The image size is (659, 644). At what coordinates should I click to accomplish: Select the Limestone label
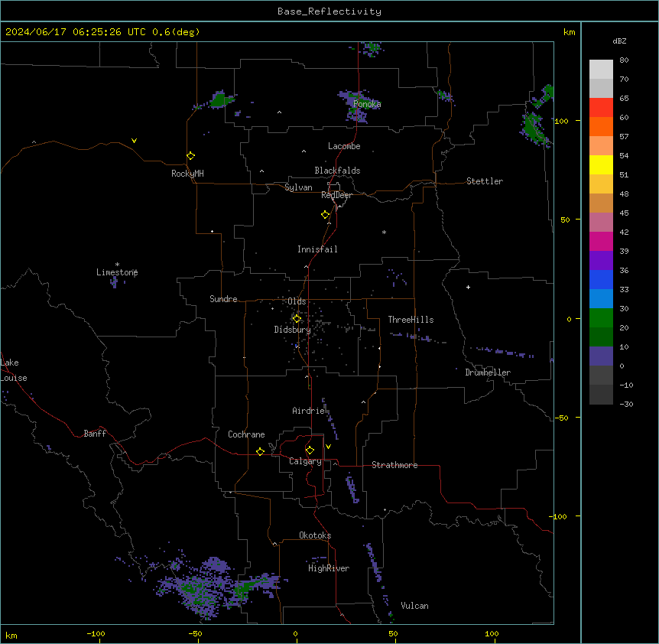117,272
